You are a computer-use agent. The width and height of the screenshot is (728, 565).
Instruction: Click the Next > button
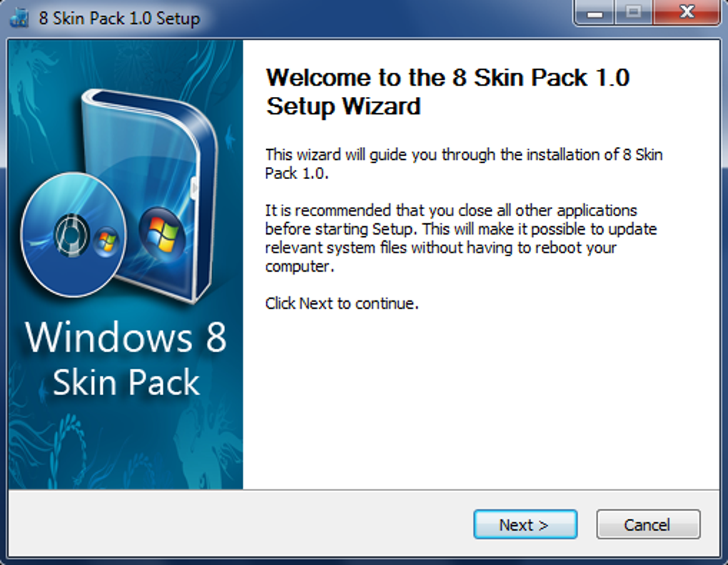click(525, 524)
